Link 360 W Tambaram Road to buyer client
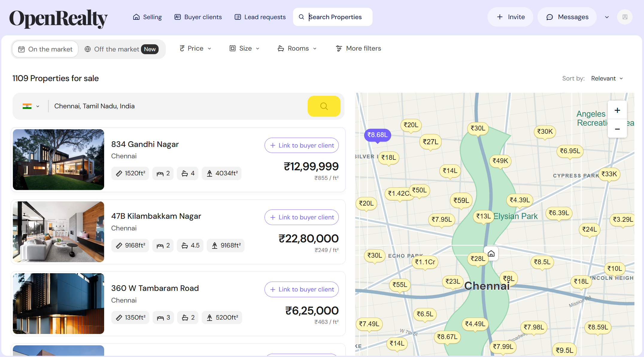The width and height of the screenshot is (644, 357). [x=301, y=289]
